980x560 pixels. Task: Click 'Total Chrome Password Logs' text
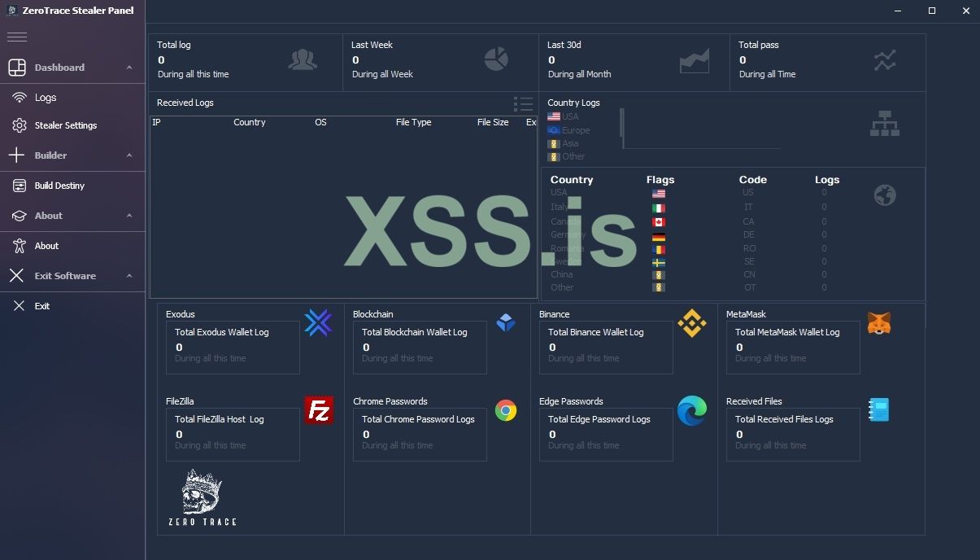(418, 419)
